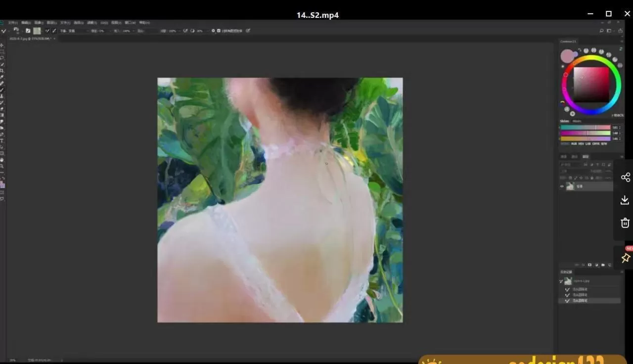This screenshot has width=633, height=364.
Task: Click the search icon at top right
Action: tap(601, 31)
